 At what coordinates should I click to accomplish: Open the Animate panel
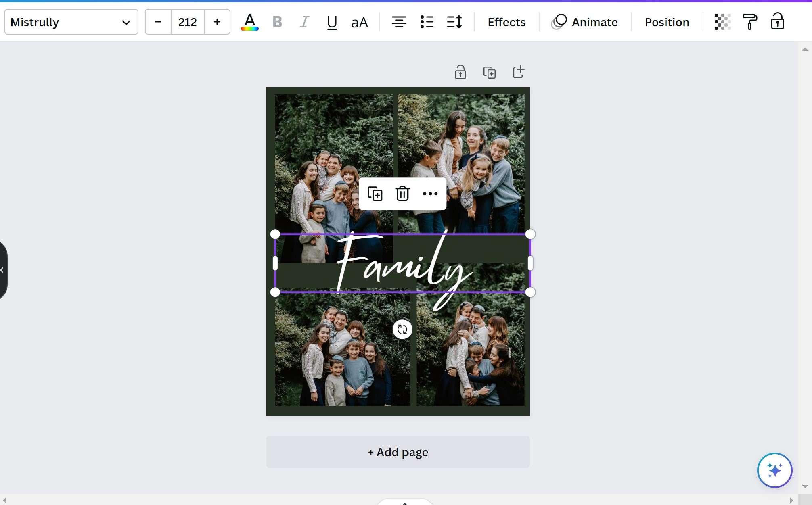(x=585, y=22)
